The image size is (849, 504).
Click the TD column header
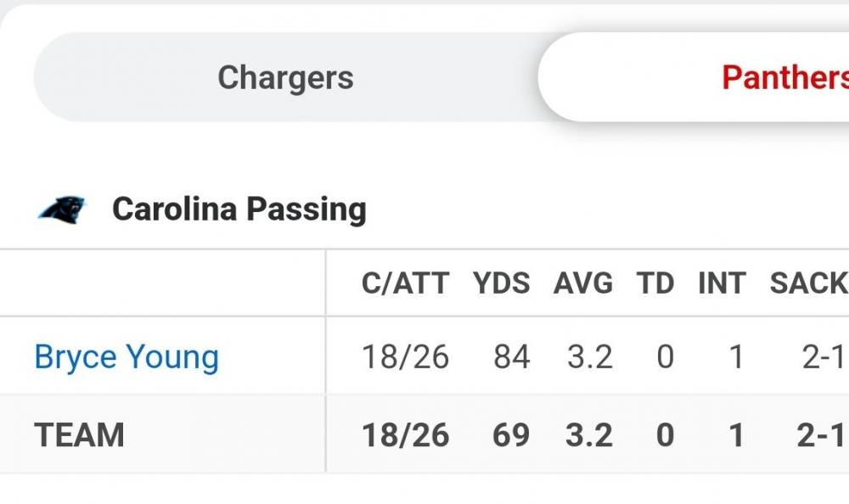click(x=655, y=283)
